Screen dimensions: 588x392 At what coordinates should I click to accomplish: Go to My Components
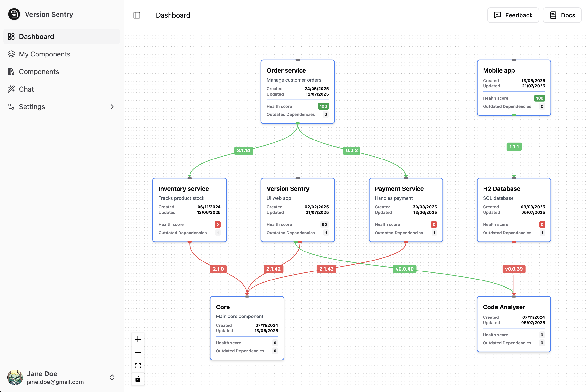click(62, 54)
